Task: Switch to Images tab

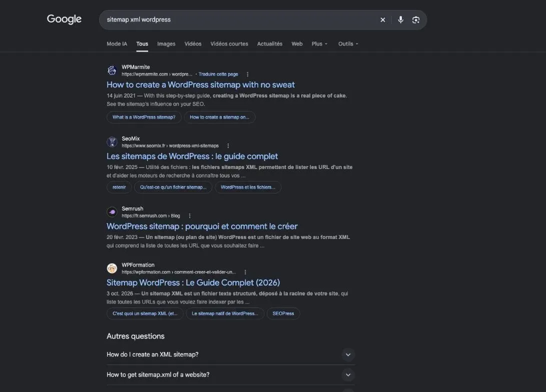Action: click(166, 44)
